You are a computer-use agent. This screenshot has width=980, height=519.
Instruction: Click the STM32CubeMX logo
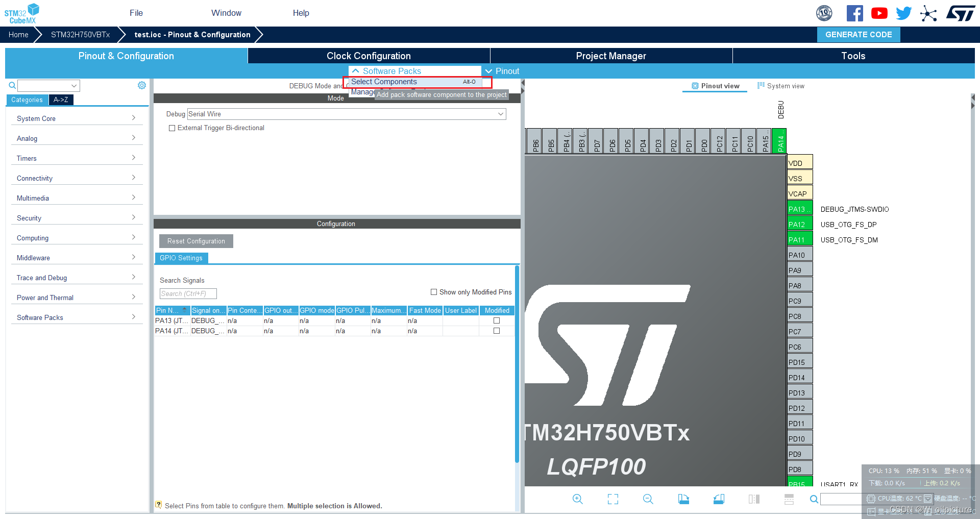22,13
